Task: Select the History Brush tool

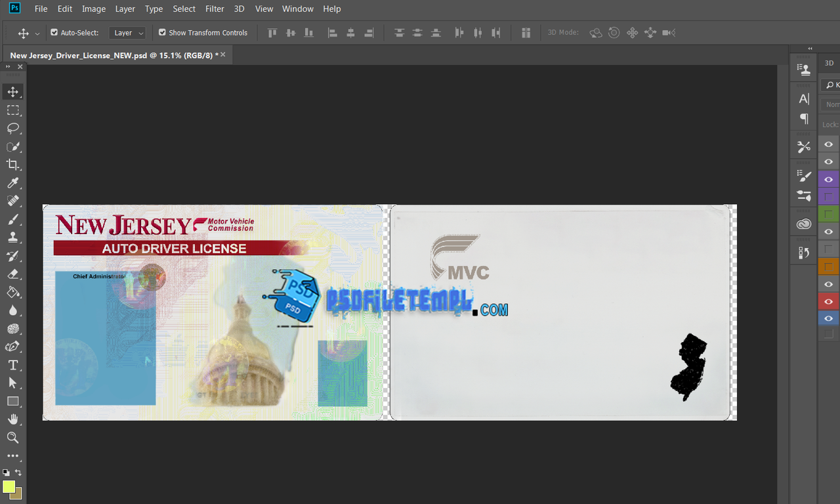Action: pos(12,256)
